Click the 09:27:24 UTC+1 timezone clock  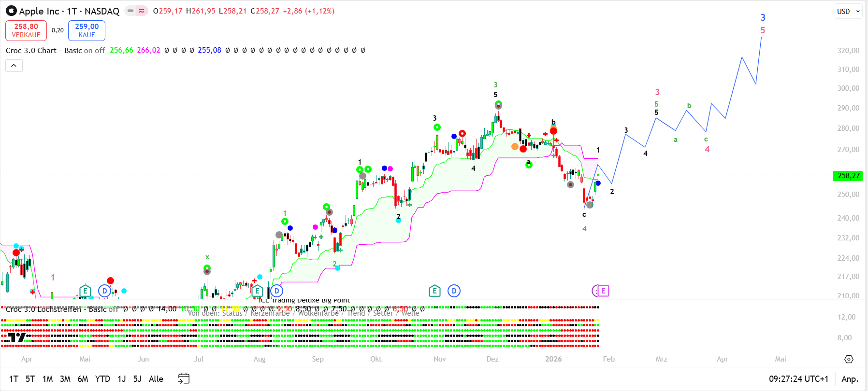[798, 379]
